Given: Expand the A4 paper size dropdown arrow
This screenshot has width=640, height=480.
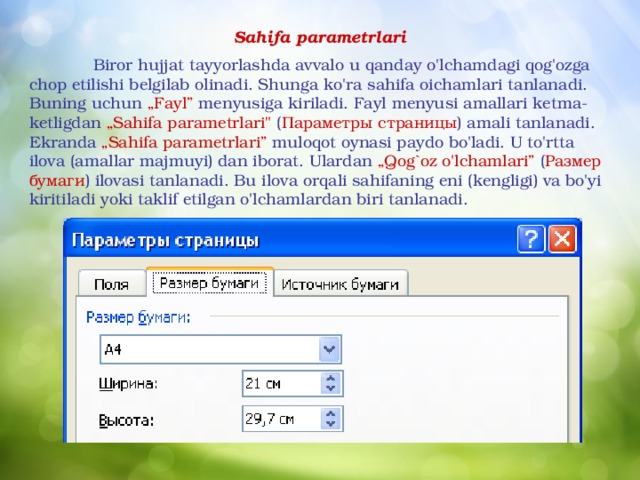Looking at the screenshot, I should coord(329,349).
